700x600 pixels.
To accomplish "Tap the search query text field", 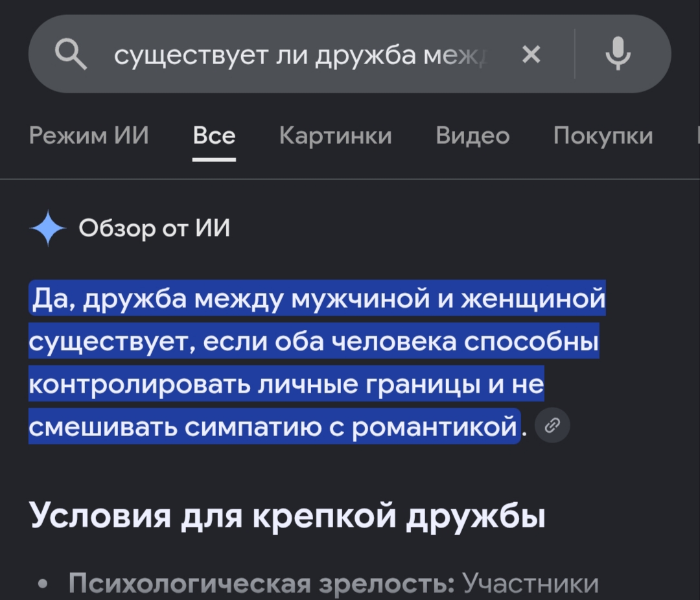I will 302,55.
